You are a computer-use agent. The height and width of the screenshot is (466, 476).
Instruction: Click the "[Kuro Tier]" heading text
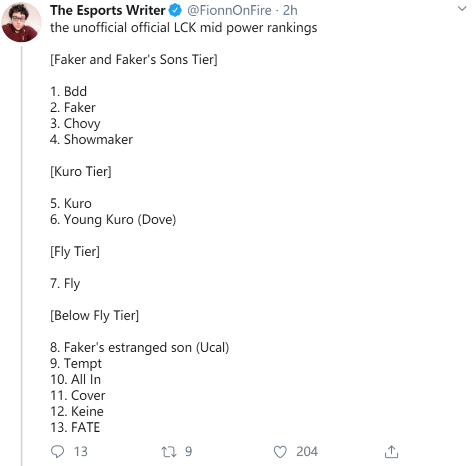coord(81,171)
